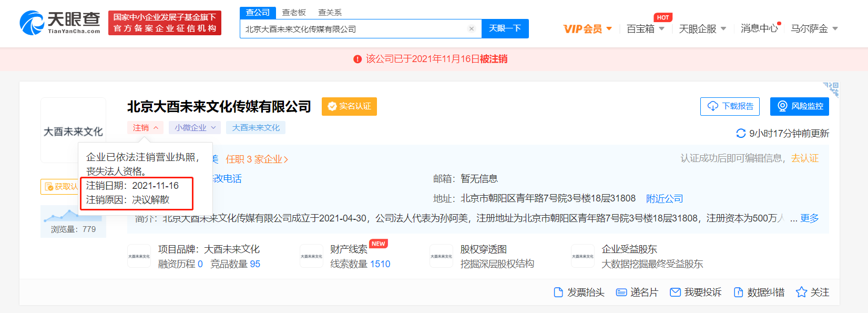
Task: Click the 去认证 link
Action: [x=805, y=158]
